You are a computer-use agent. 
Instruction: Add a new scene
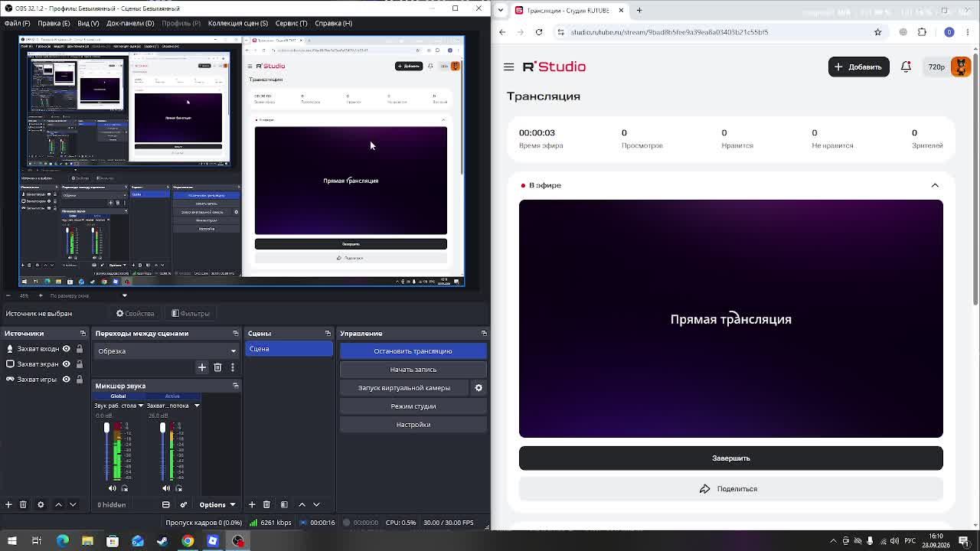pos(252,505)
